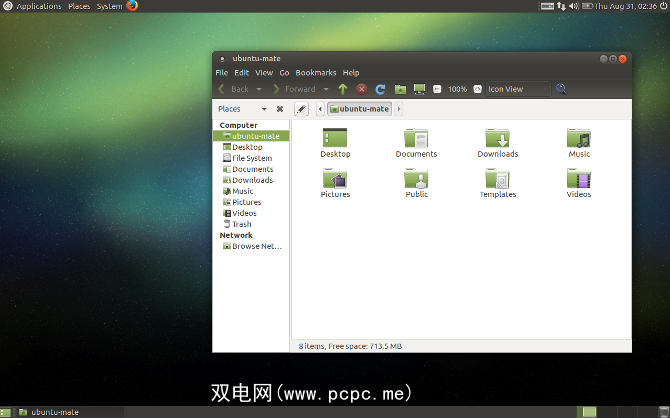Close the Places side pane
The height and width of the screenshot is (418, 670).
[x=280, y=109]
